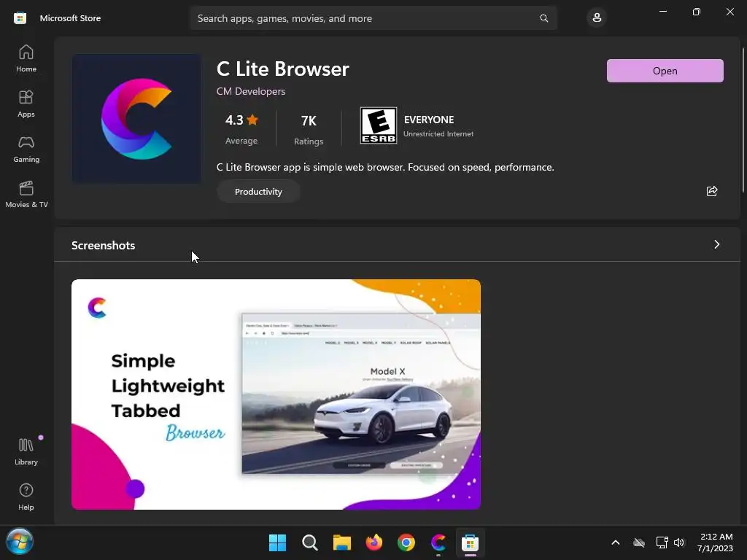Launch Google Chrome from the taskbar

coord(406,542)
